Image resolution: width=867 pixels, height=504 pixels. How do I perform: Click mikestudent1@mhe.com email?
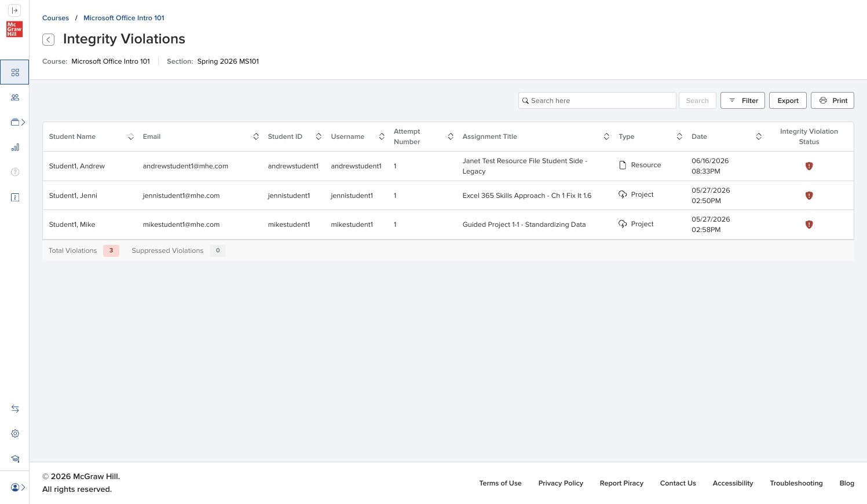coord(181,225)
